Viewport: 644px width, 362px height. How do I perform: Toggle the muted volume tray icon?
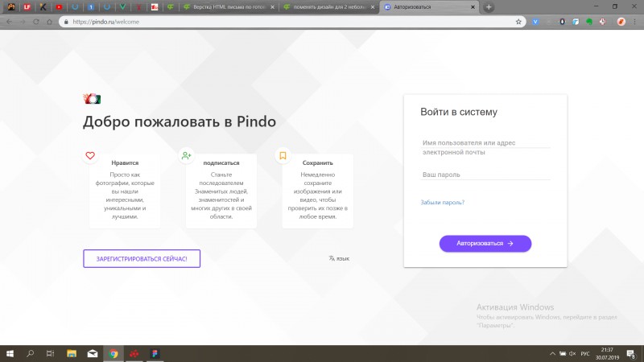572,353
